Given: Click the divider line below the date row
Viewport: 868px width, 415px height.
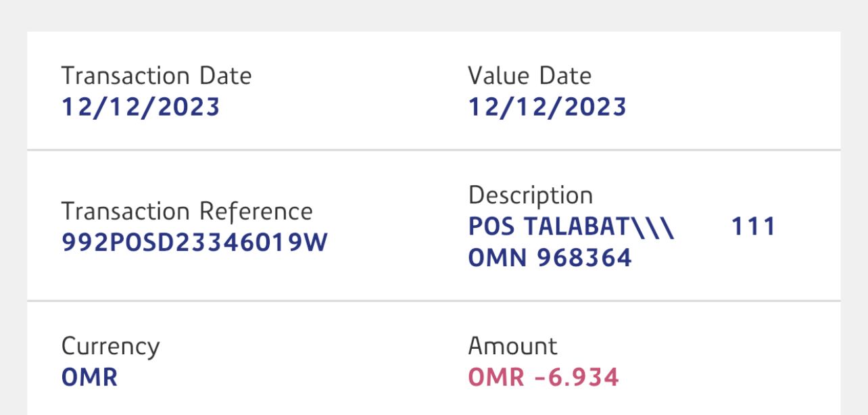Looking at the screenshot, I should pyautogui.click(x=433, y=149).
